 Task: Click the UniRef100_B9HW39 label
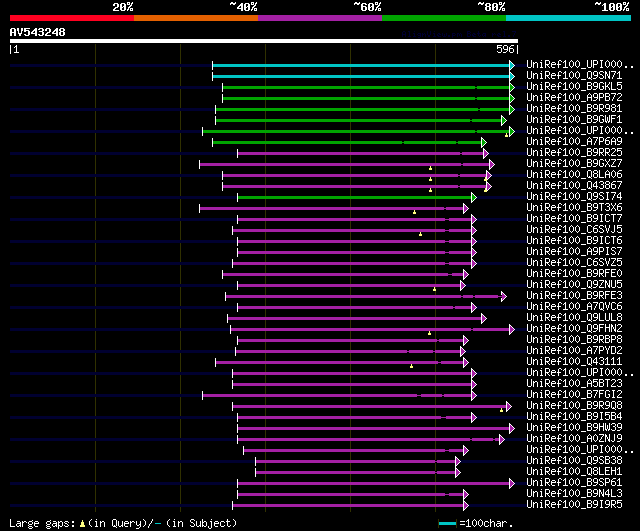(574, 428)
